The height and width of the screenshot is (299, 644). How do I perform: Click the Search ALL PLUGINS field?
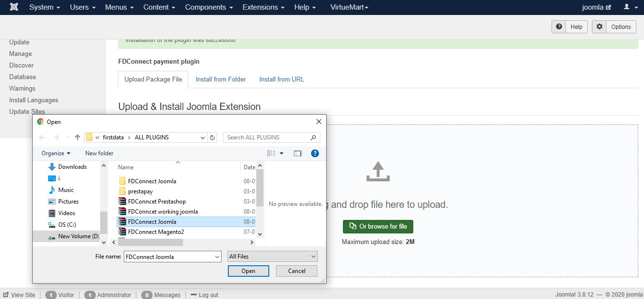pyautogui.click(x=266, y=137)
